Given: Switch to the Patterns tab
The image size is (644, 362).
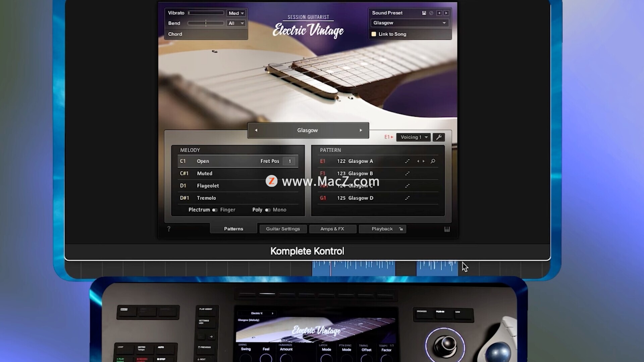Looking at the screenshot, I should point(233,229).
